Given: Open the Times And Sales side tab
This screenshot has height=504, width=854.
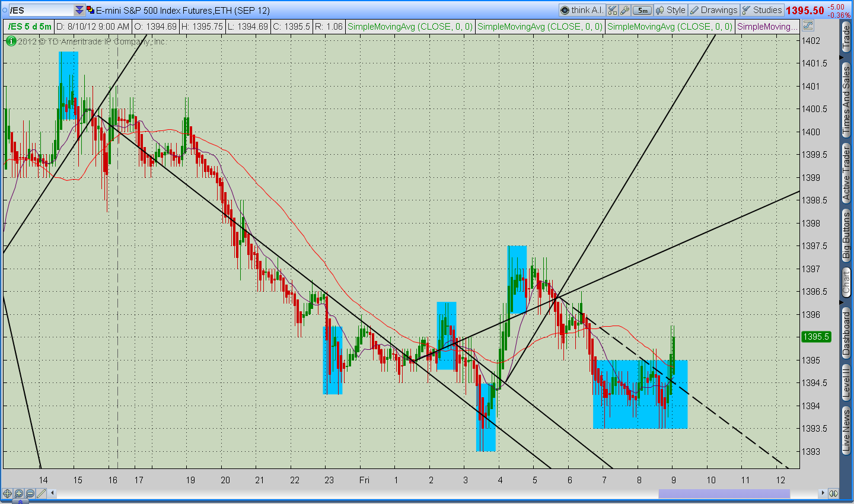Looking at the screenshot, I should (x=846, y=101).
